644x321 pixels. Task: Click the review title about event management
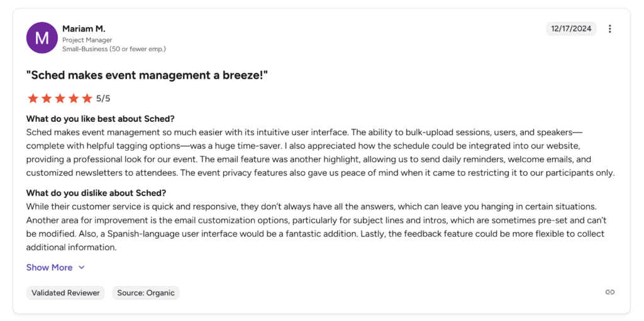147,75
